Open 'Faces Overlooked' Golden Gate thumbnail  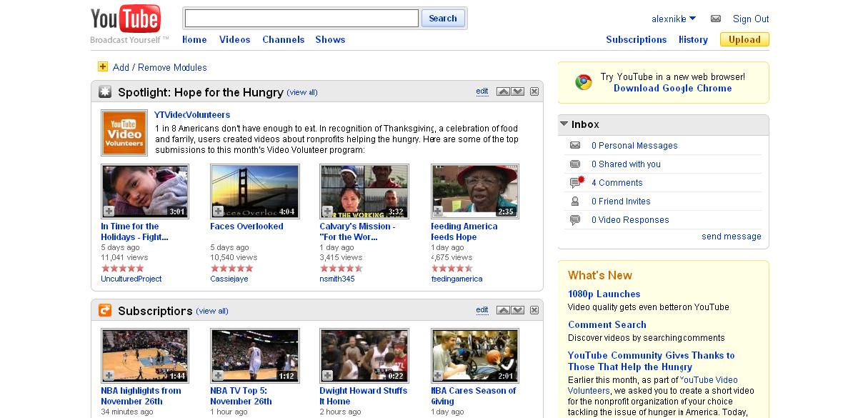click(254, 191)
